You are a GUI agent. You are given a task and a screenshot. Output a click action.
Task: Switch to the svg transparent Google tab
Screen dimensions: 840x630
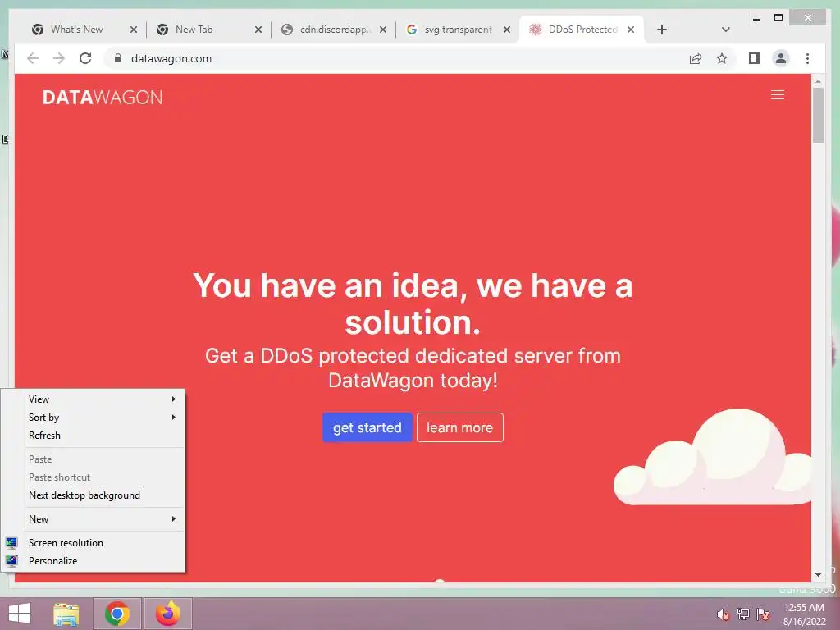(x=457, y=30)
